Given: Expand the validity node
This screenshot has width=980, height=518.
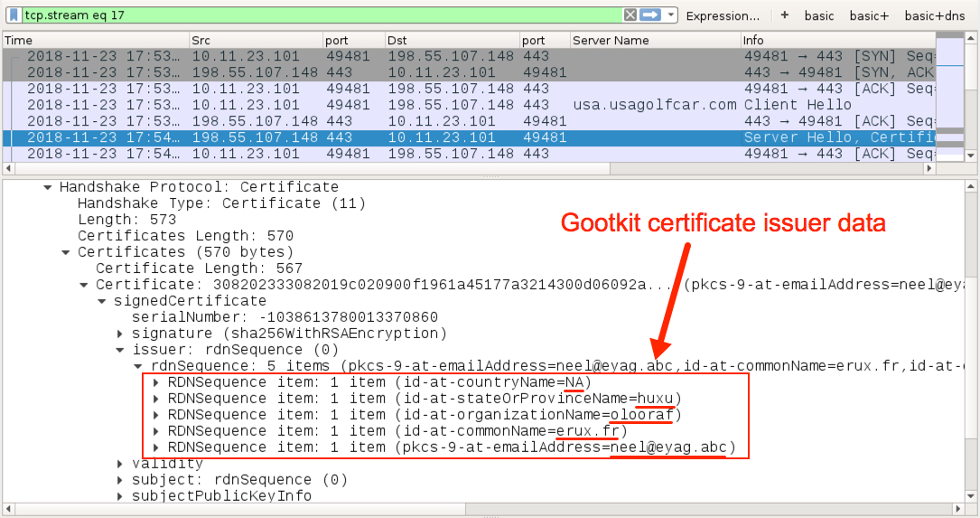Looking at the screenshot, I should click(120, 464).
